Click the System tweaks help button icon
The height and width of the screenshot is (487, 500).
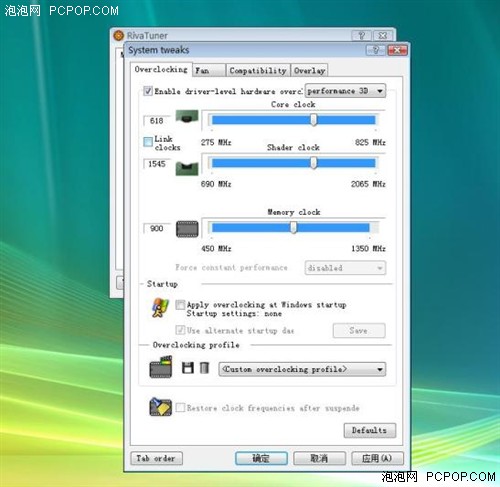376,50
